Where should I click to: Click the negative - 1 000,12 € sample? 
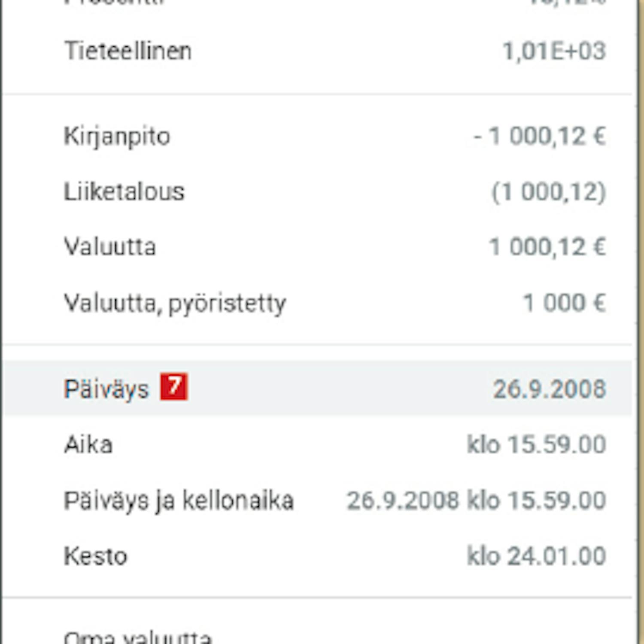point(540,137)
